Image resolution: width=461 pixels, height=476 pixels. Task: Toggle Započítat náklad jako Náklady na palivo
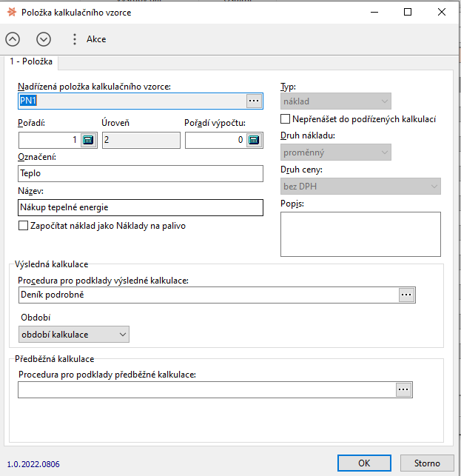point(23,226)
